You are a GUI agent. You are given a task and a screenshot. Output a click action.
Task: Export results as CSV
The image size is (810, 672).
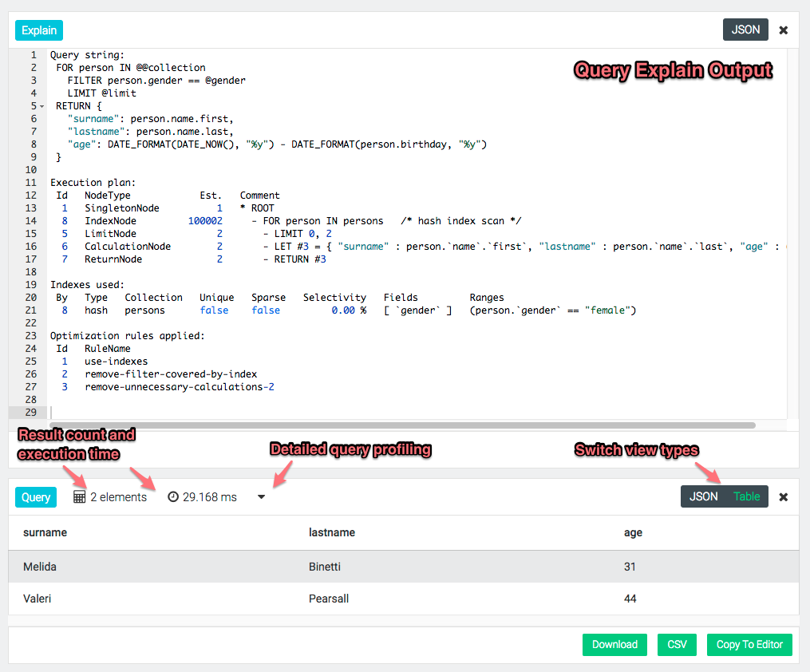pos(677,645)
